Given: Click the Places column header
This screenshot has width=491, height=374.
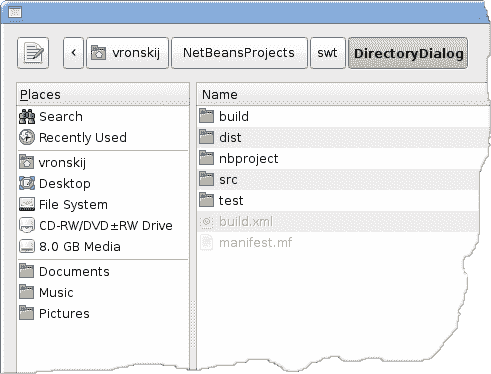Looking at the screenshot, I should click(x=103, y=95).
